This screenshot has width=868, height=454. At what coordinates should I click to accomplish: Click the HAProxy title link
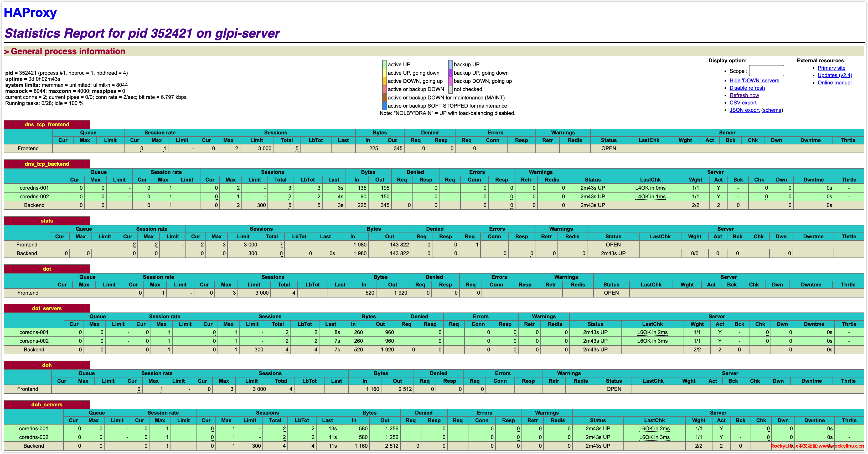pyautogui.click(x=30, y=12)
